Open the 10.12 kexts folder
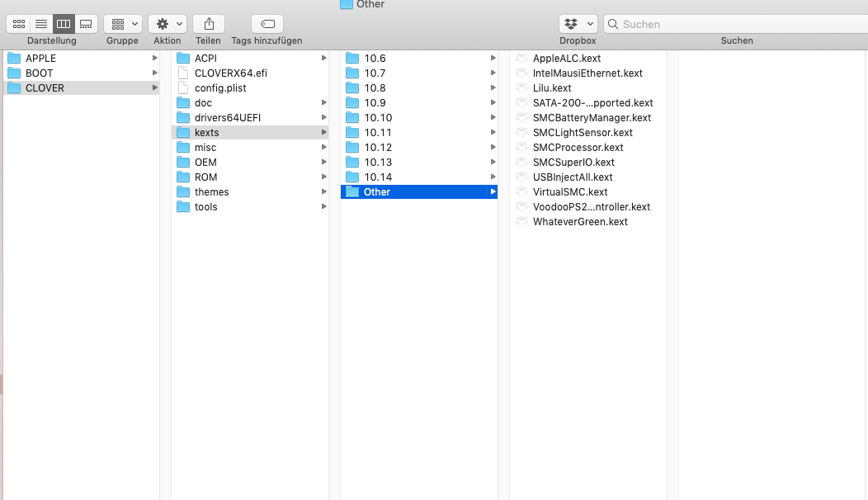The width and height of the screenshot is (868, 500). click(419, 148)
